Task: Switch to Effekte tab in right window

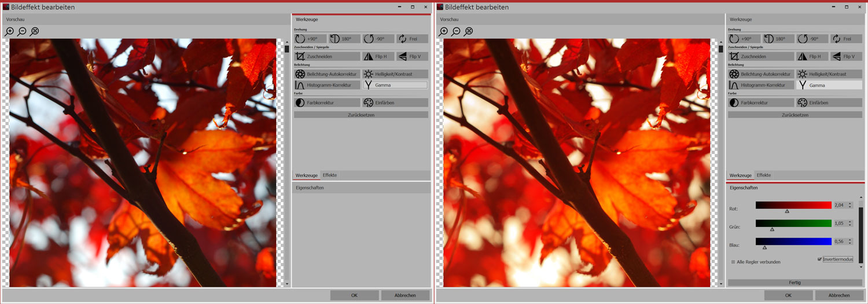Action: point(763,175)
